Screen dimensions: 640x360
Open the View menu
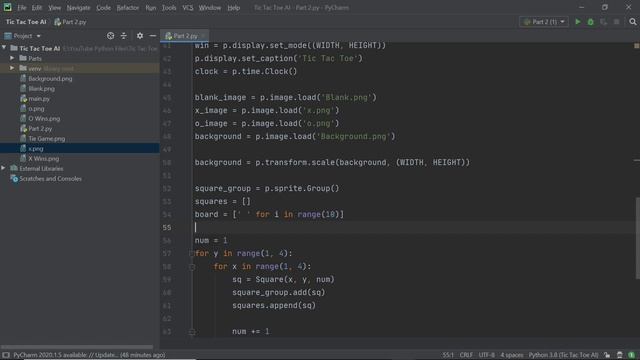pos(54,8)
